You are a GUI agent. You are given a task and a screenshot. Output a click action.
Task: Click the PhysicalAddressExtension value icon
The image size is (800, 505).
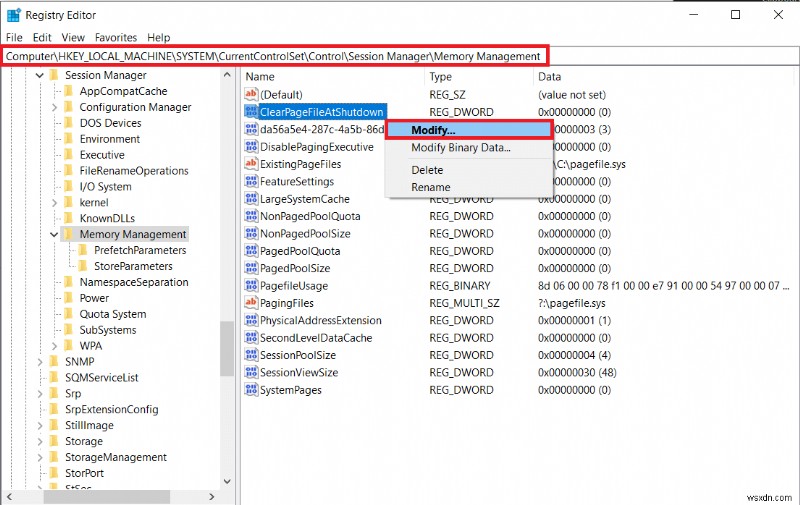(x=251, y=320)
